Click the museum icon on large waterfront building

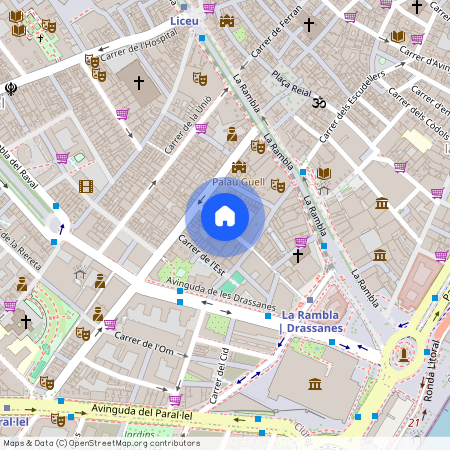(315, 384)
